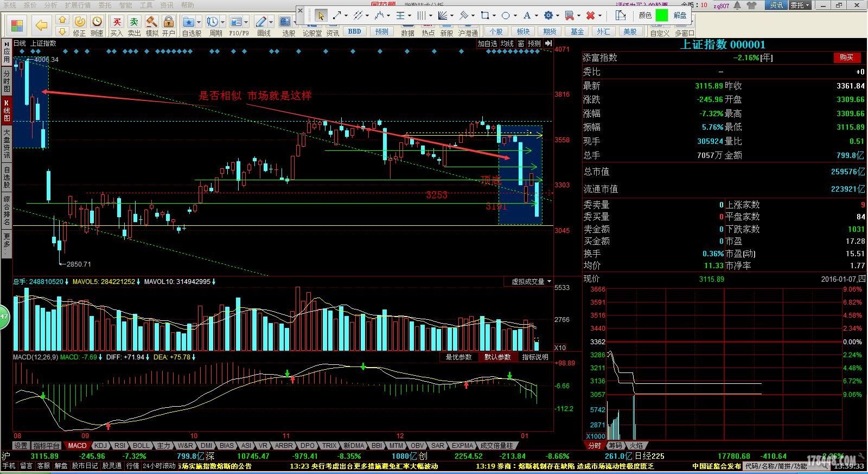Open dropdown next to 周期 icon

(222, 22)
